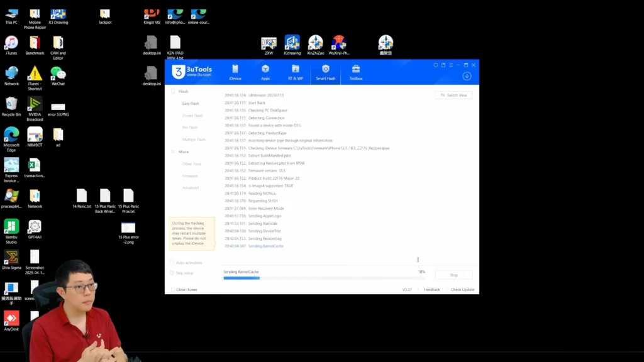Click Check Update
Image resolution: width=644 pixels, height=362 pixels.
tap(462, 290)
